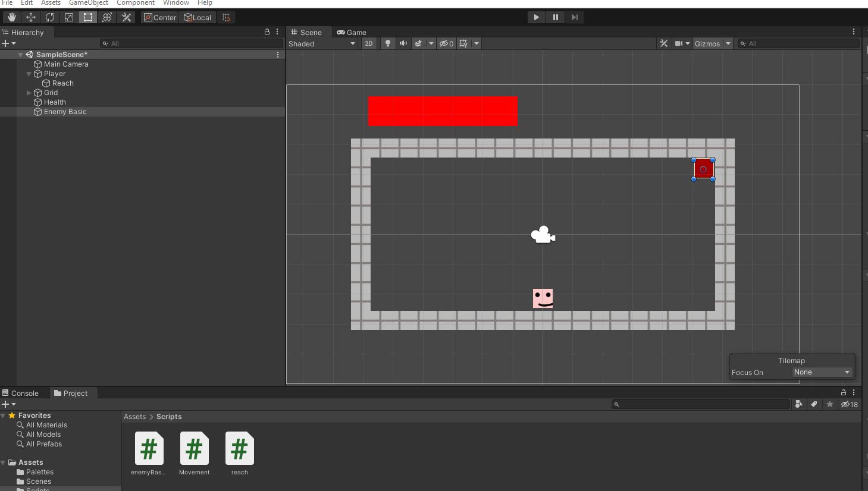The height and width of the screenshot is (491, 868).
Task: Click the Hierarchy search field
Action: [x=192, y=43]
